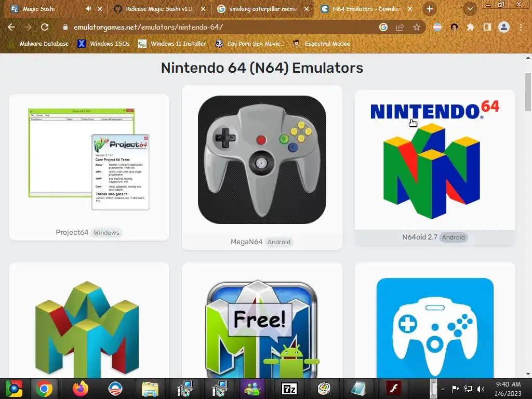Image resolution: width=532 pixels, height=399 pixels.
Task: Toggle the browser side panel icon
Action: click(x=487, y=27)
